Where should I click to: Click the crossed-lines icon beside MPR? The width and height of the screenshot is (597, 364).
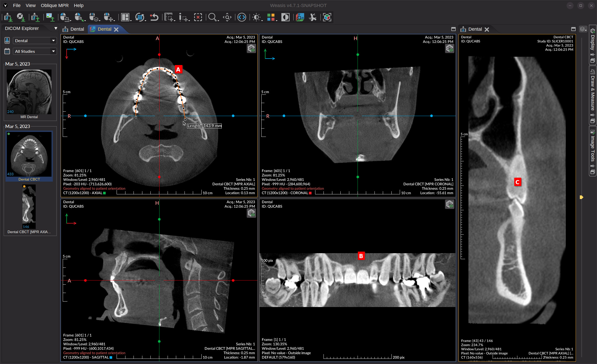(x=313, y=17)
